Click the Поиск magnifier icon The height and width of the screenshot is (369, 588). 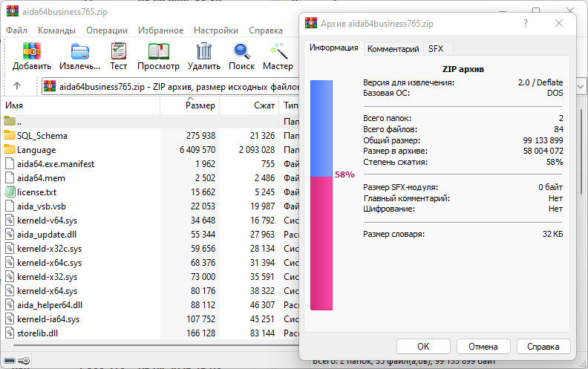(x=241, y=51)
